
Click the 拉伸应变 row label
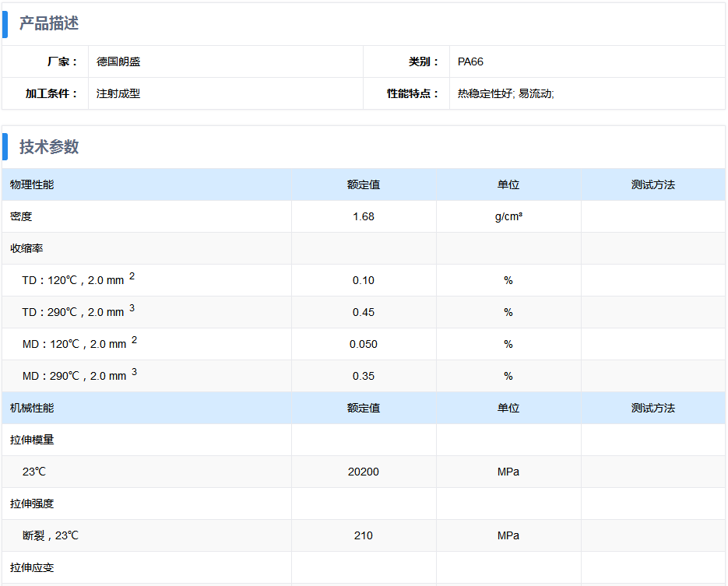(32, 567)
